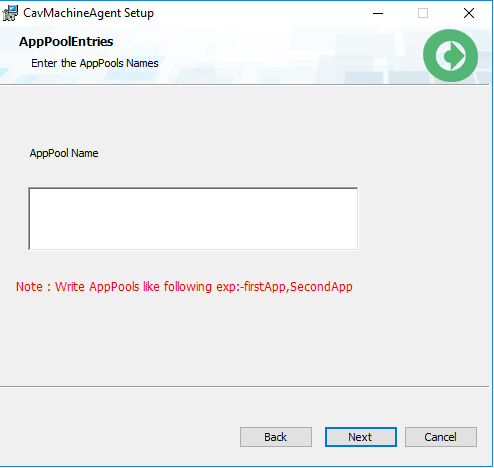
Task: Click the green arrow logo
Action: coord(450,56)
